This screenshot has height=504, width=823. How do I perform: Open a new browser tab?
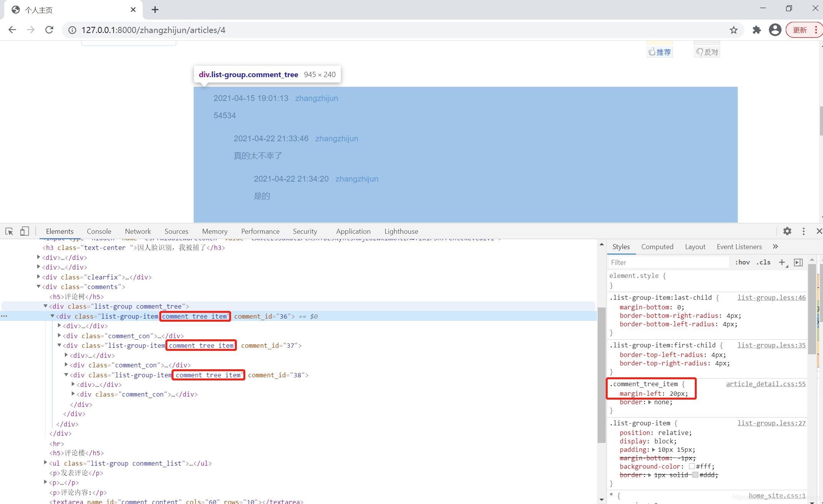tap(155, 10)
